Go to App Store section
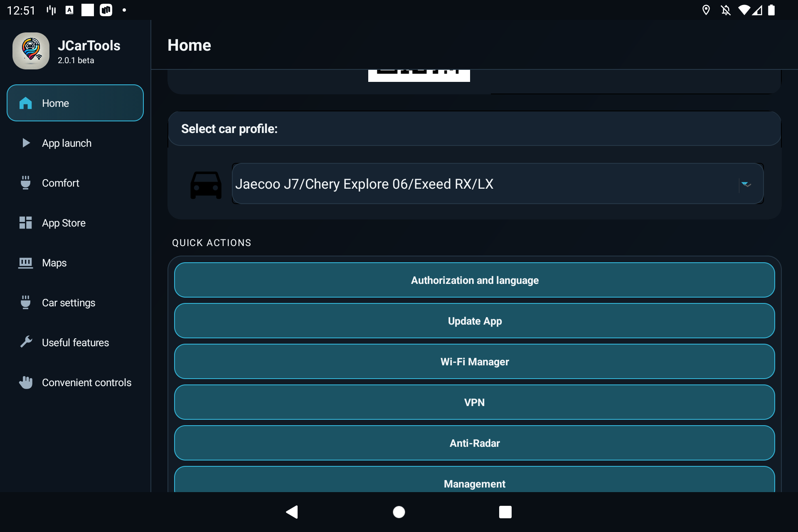 (75, 223)
